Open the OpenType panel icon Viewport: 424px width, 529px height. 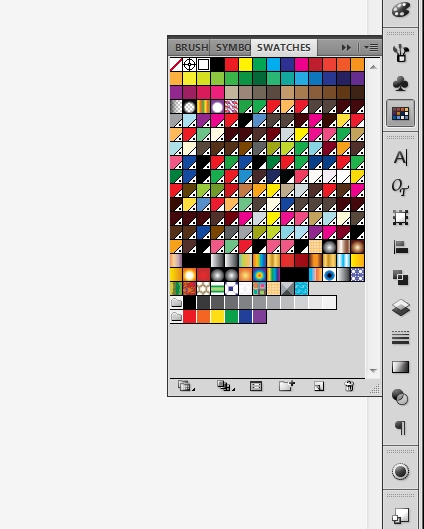tap(400, 187)
